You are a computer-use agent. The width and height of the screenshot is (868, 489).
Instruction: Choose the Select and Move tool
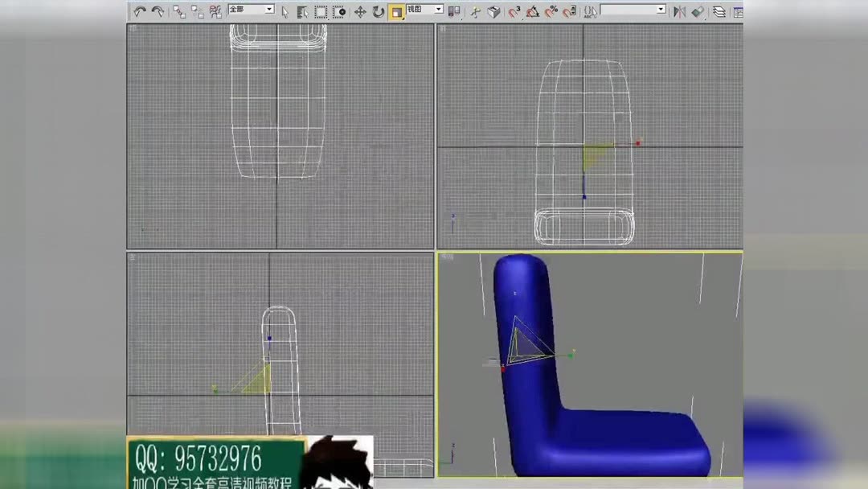point(359,10)
